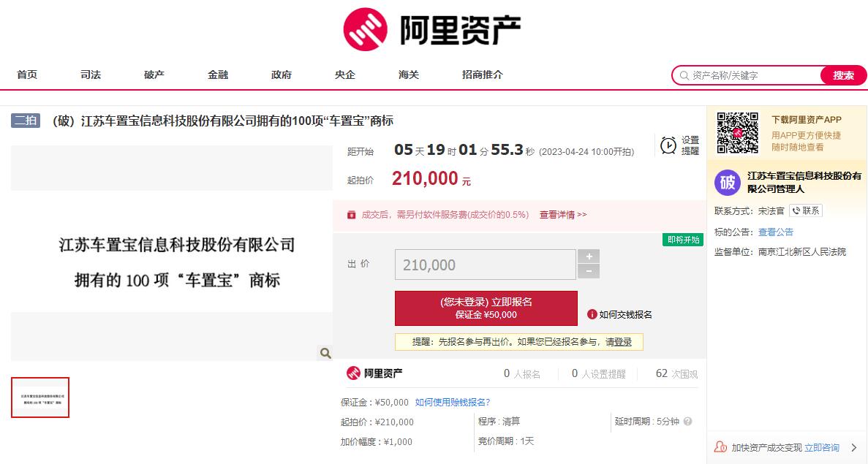The width and height of the screenshot is (868, 464).
Task: Click the 江苏车置宝信息科技股份有限公司管理人 name
Action: (x=804, y=183)
